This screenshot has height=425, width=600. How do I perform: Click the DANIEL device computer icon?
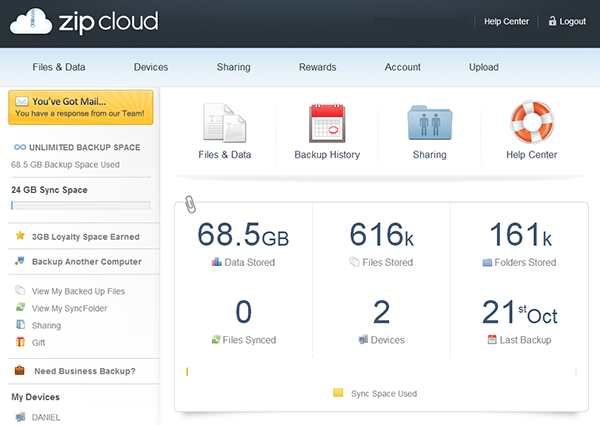(20, 417)
